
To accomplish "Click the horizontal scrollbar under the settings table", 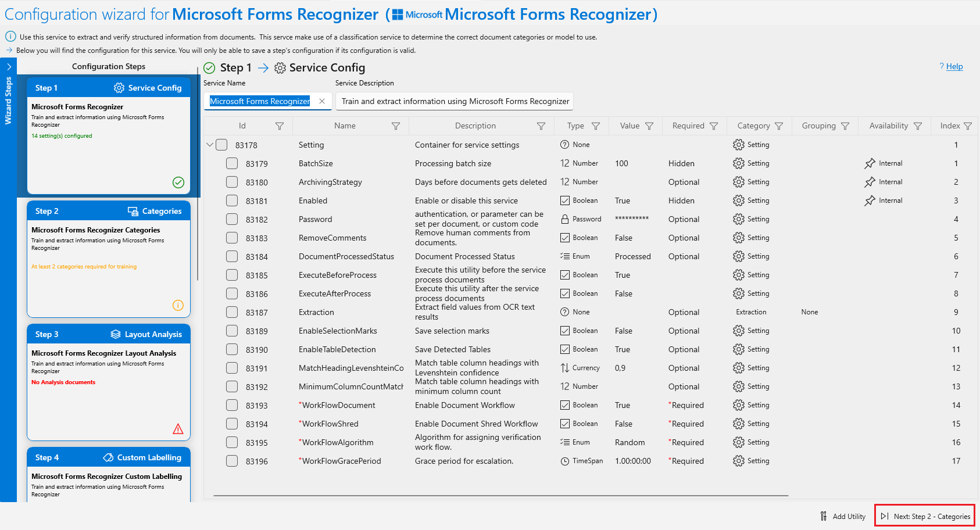I will pos(500,496).
